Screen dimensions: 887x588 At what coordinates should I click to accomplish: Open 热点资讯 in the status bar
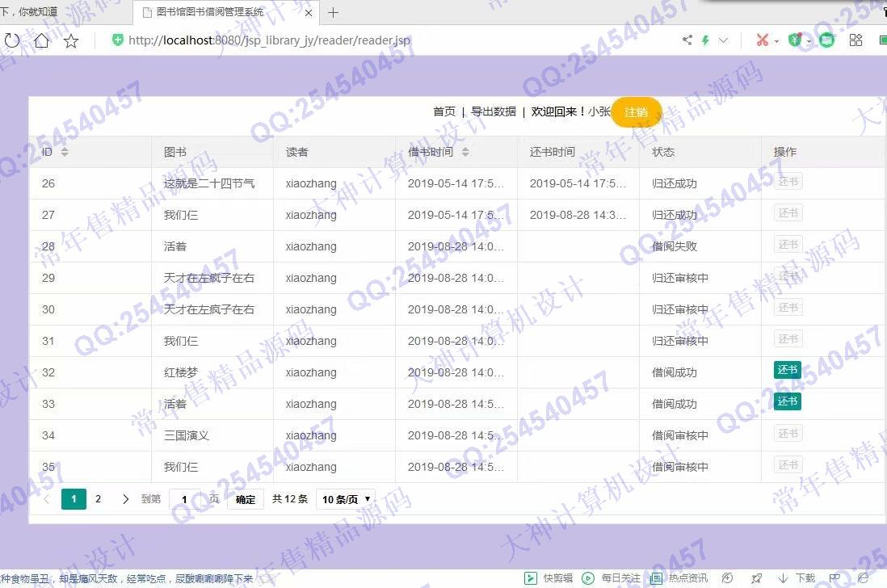(x=679, y=577)
